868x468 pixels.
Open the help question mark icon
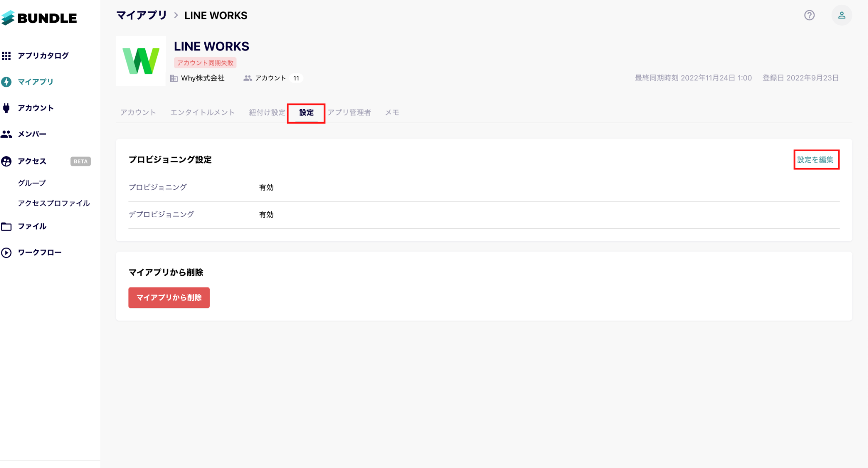[810, 15]
